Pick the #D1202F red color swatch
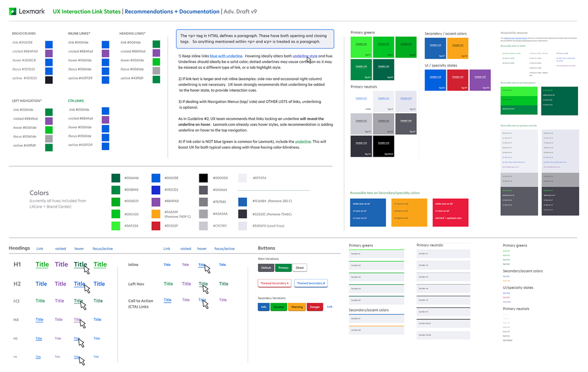Screen dimensions: 588x372 point(156,225)
